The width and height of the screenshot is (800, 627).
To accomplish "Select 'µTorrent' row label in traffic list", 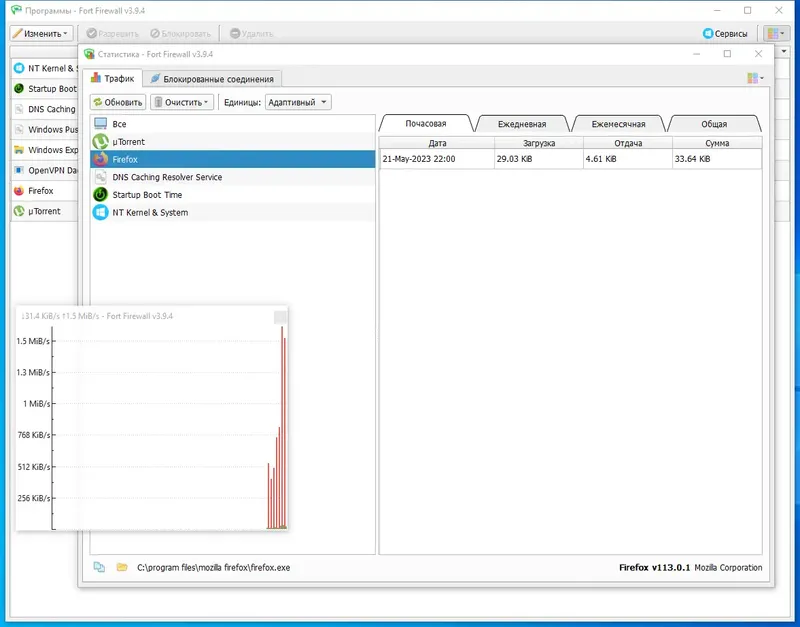I will point(129,142).
